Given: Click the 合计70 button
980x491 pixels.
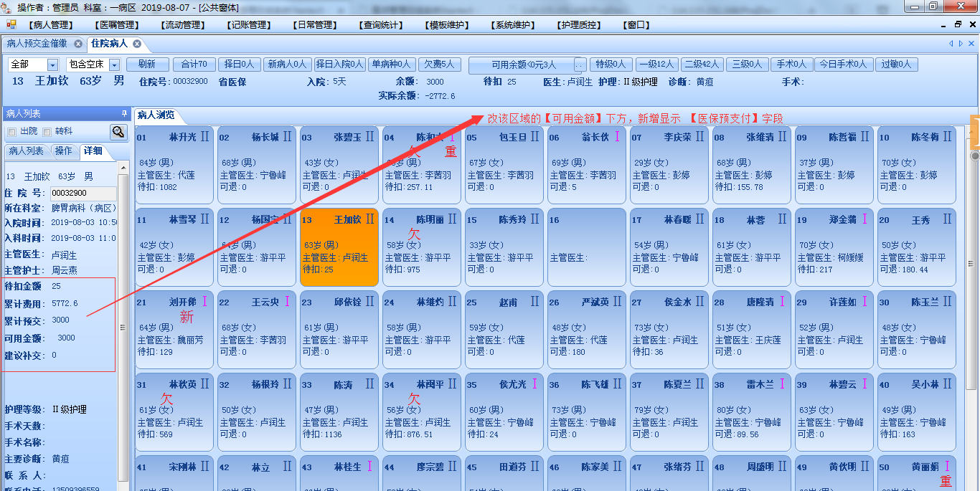Looking at the screenshot, I should tap(193, 65).
